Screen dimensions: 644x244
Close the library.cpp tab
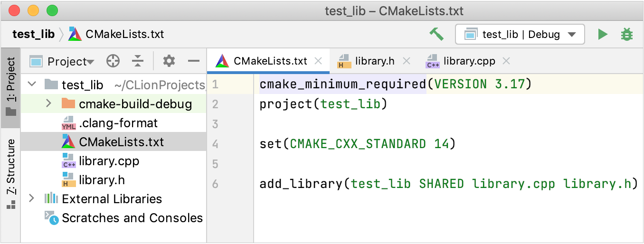point(506,61)
